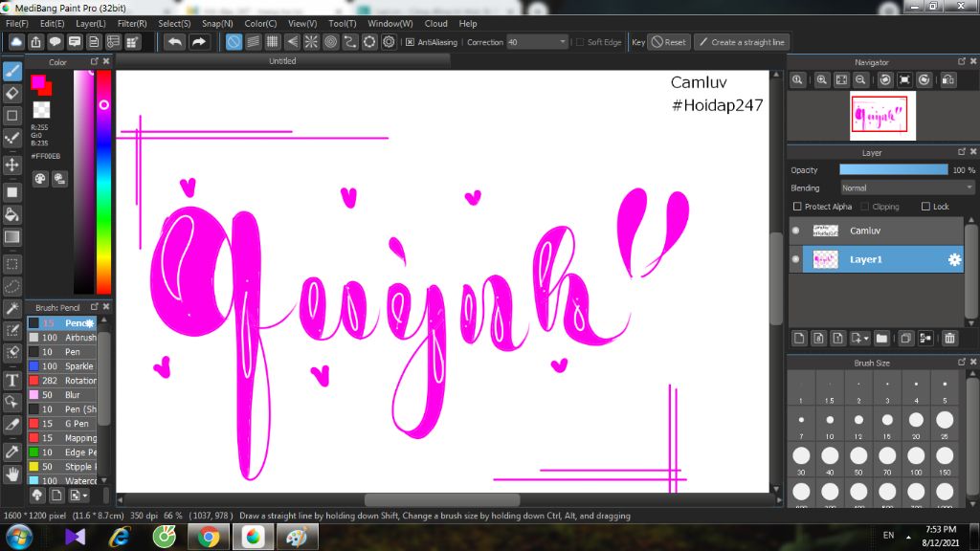Select the Brush tool in left toolbar

(x=12, y=71)
